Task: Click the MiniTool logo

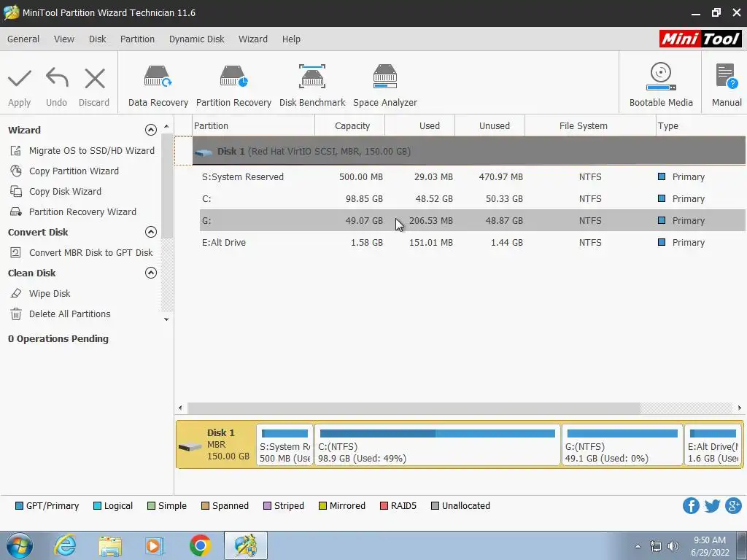Action: (700, 39)
